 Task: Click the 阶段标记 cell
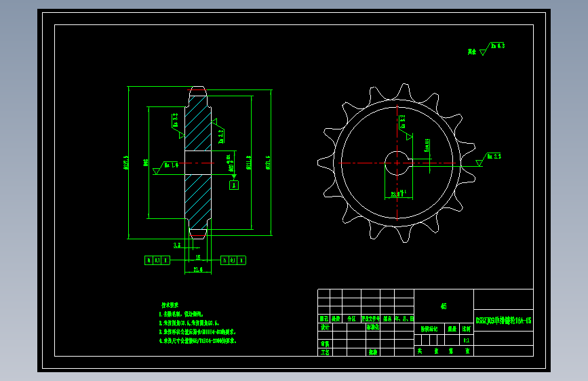pos(429,329)
